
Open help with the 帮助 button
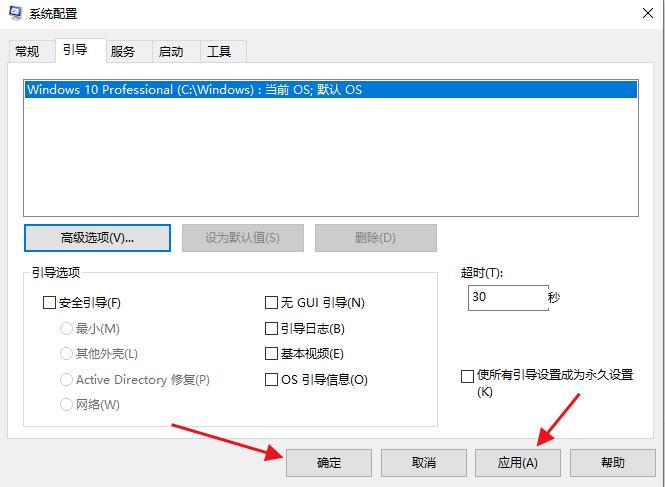point(612,463)
